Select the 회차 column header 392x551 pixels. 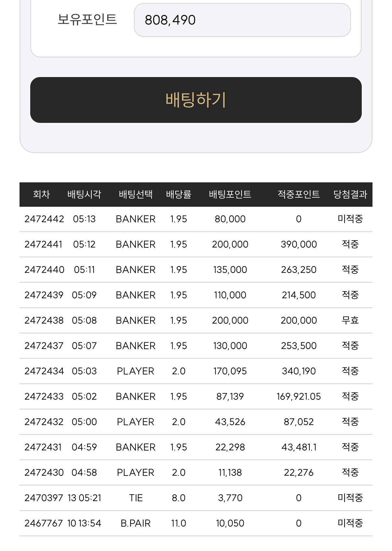coord(41,194)
